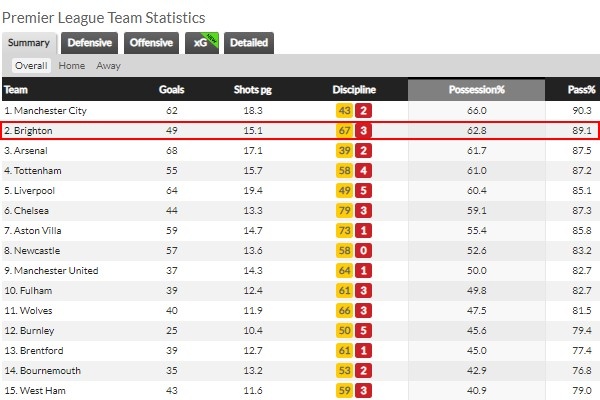Sort by Possession% column header

(476, 90)
